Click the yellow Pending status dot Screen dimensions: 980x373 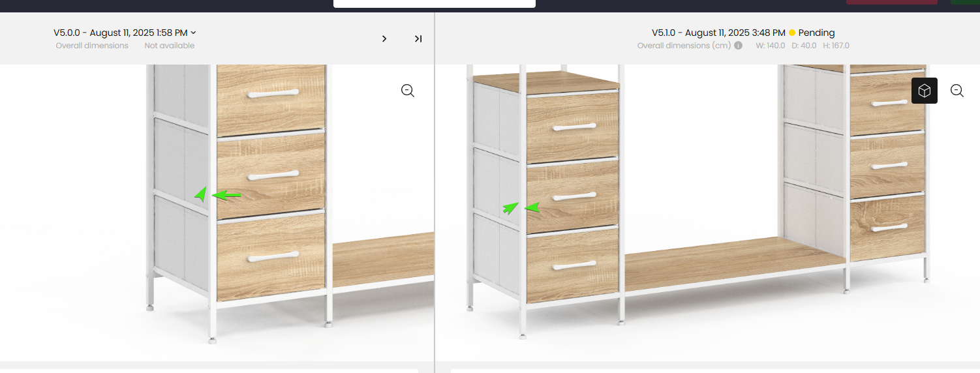[x=792, y=33]
